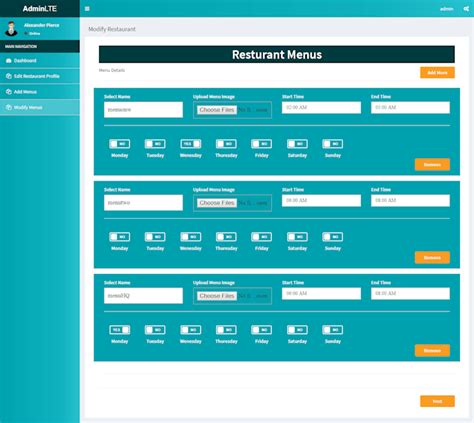The height and width of the screenshot is (423, 474).
Task: Click the third block's Select Name field
Action: (143, 296)
